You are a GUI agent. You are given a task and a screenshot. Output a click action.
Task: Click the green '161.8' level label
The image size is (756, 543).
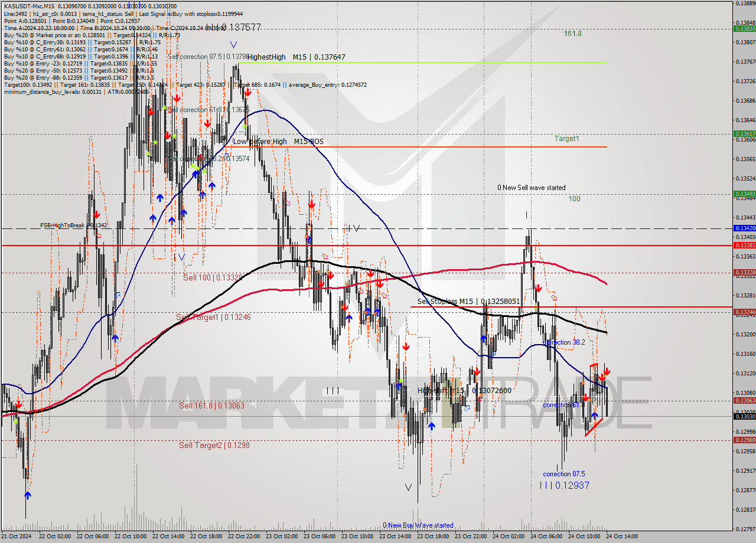tap(572, 34)
